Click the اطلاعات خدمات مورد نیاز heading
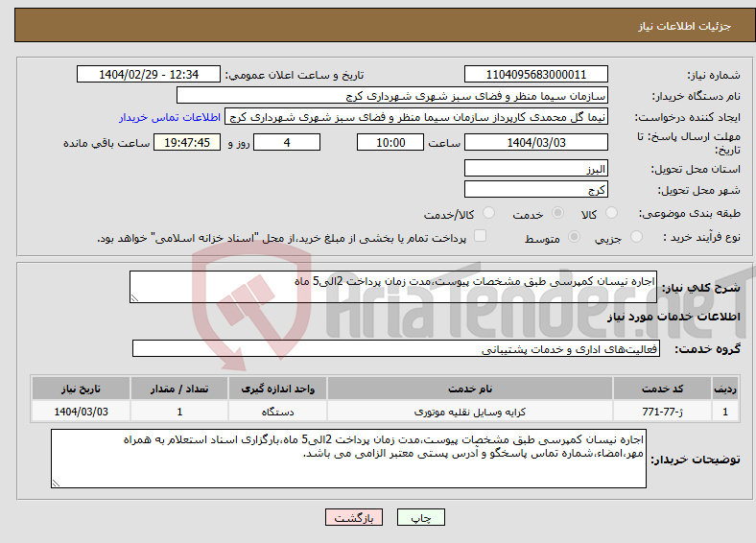 [673, 317]
